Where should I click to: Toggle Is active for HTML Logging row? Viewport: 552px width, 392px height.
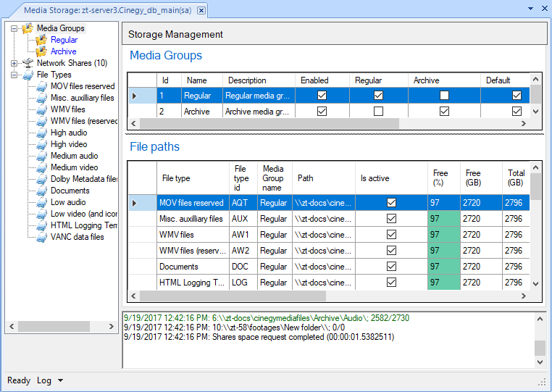tap(391, 282)
